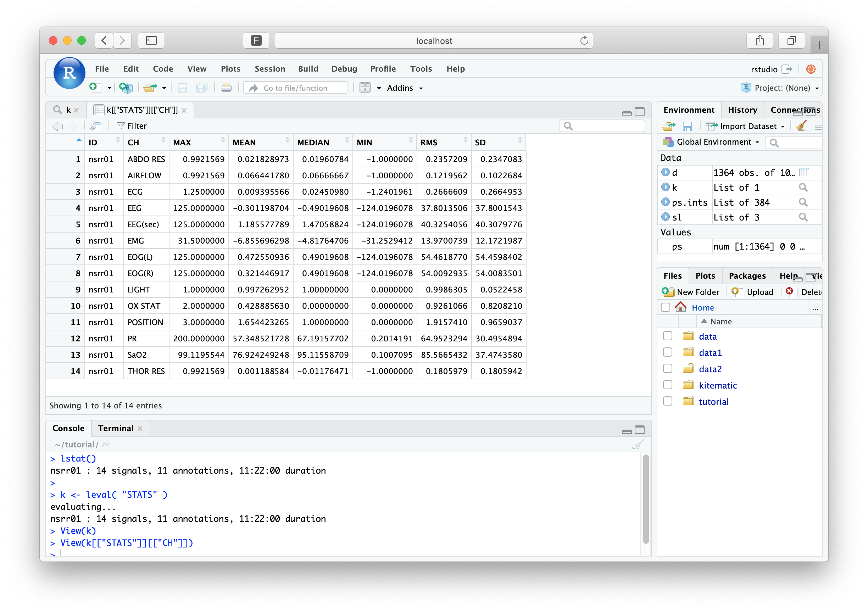Select the tutorial folder checkbox
The image size is (868, 614).
coord(668,401)
